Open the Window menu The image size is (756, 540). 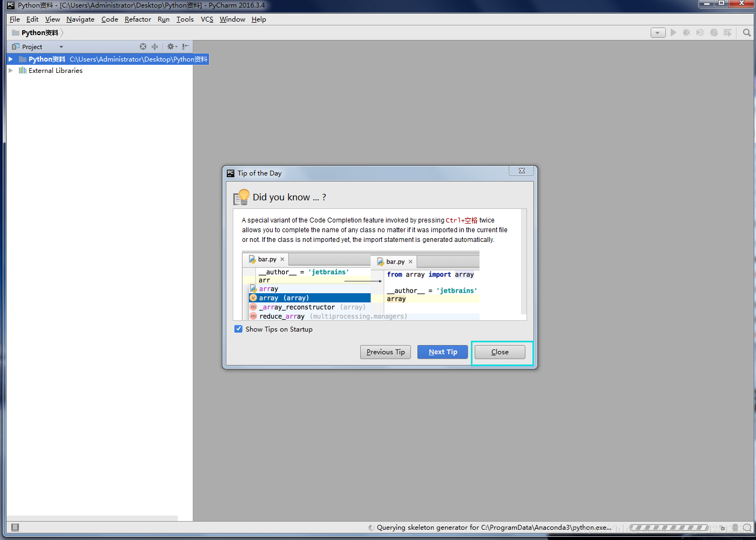[x=232, y=19]
